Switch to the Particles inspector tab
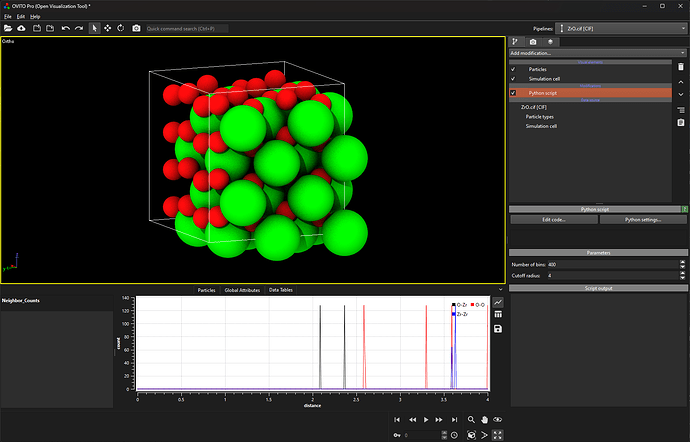690x442 pixels. pyautogui.click(x=206, y=290)
